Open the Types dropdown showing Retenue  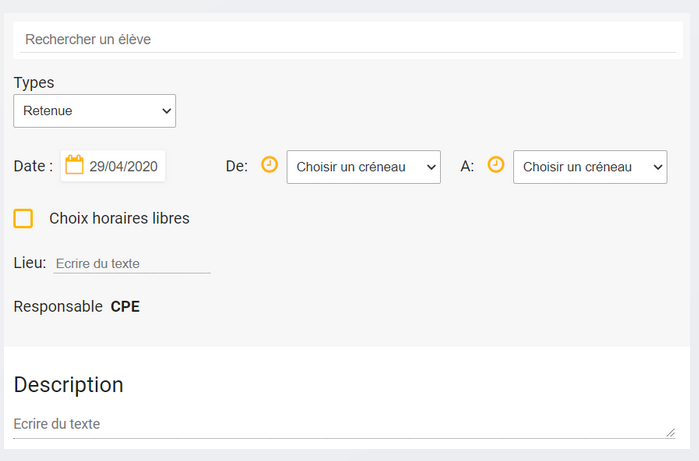tap(94, 111)
